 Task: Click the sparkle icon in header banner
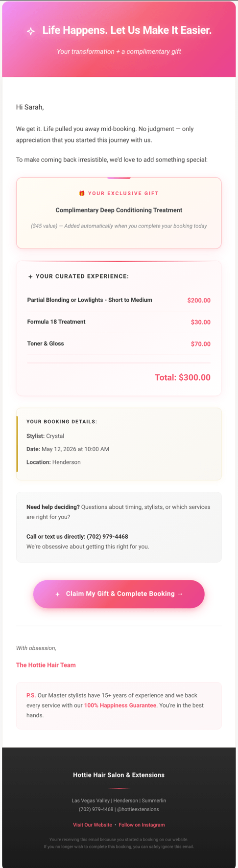pos(31,31)
